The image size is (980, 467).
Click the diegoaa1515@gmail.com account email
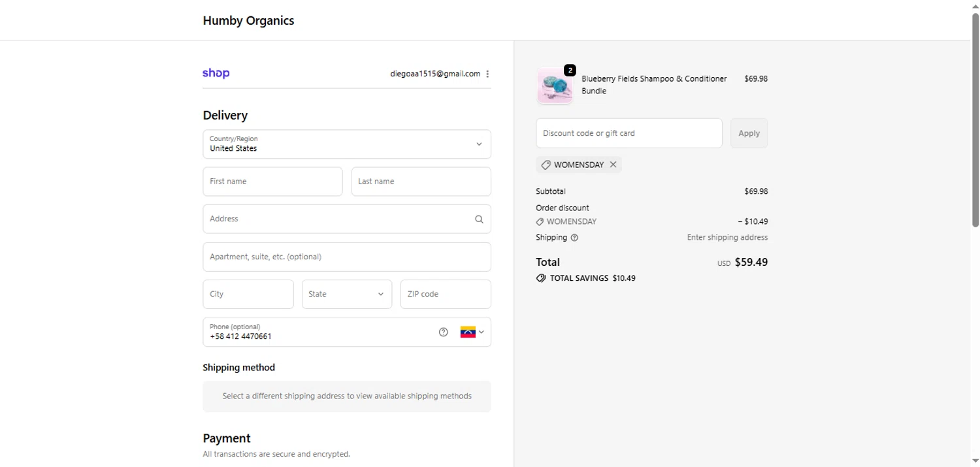coord(435,74)
